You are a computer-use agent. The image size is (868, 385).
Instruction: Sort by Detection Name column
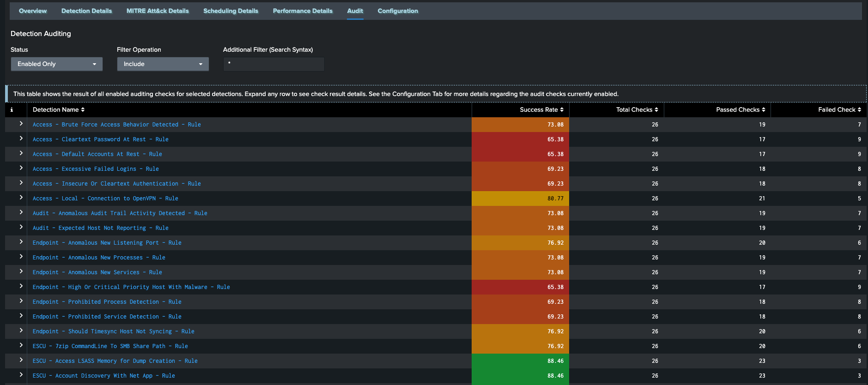pyautogui.click(x=59, y=110)
